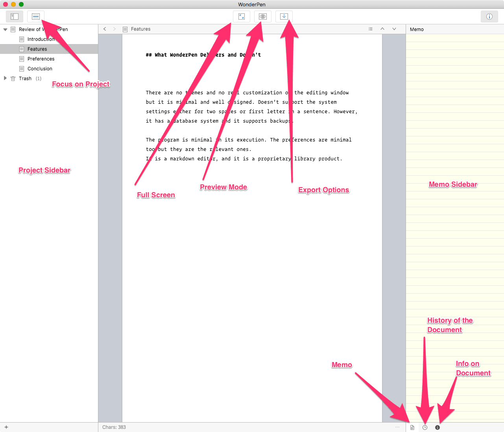Click the Focus on Project toolbar button
The width and height of the screenshot is (504, 432).
coord(36,17)
